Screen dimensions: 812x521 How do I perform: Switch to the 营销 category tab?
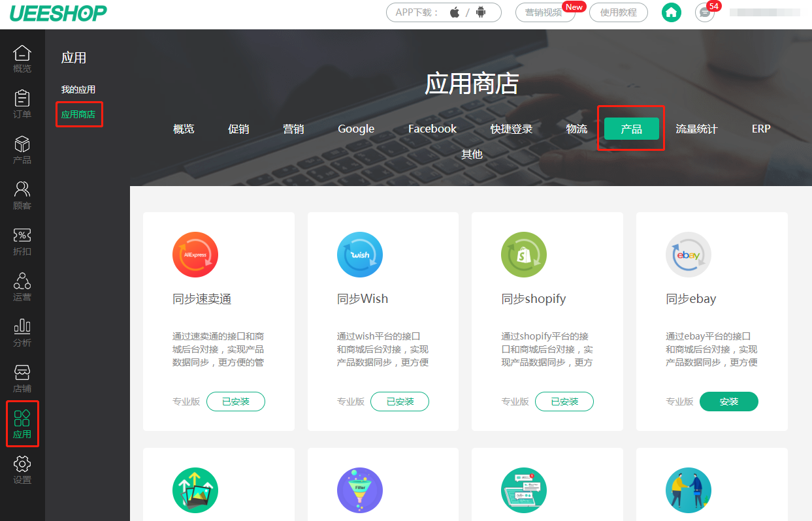(293, 129)
